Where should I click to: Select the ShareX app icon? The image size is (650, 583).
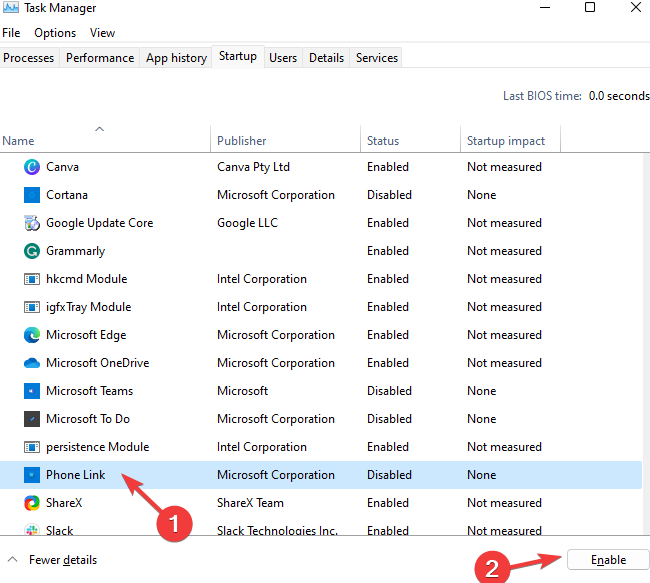pyautogui.click(x=31, y=503)
